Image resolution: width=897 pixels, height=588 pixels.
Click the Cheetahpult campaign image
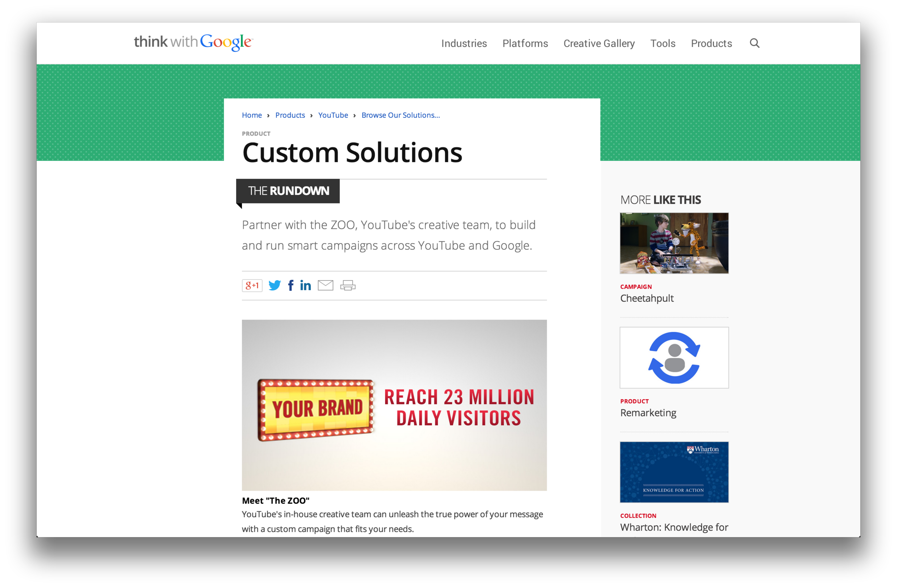pos(674,243)
